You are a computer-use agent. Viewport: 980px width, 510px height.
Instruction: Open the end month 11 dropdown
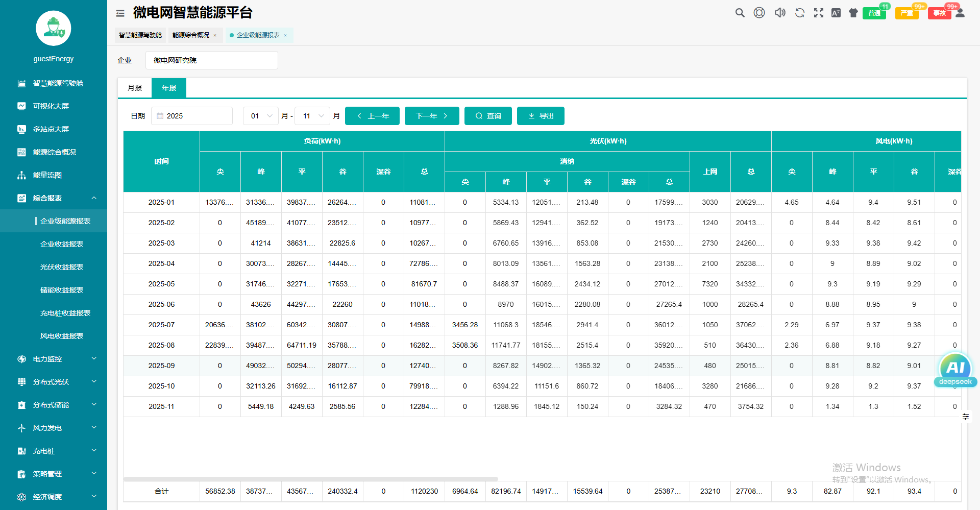pyautogui.click(x=312, y=116)
